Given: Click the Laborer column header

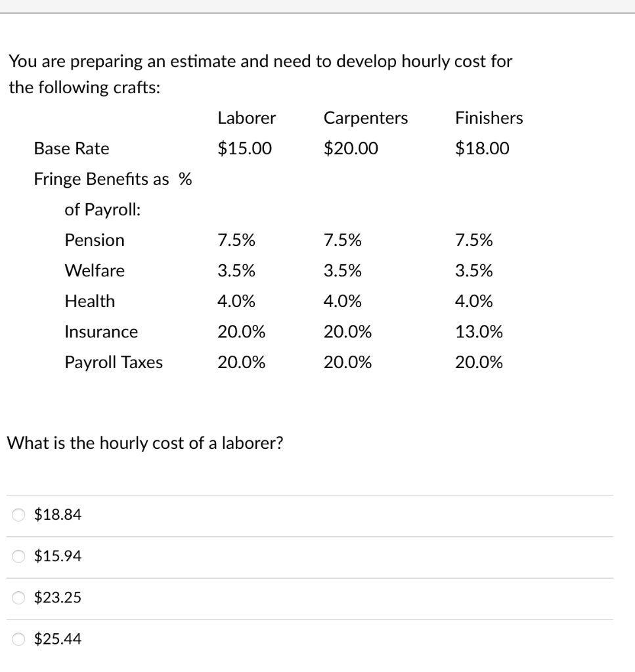Looking at the screenshot, I should click(246, 118).
